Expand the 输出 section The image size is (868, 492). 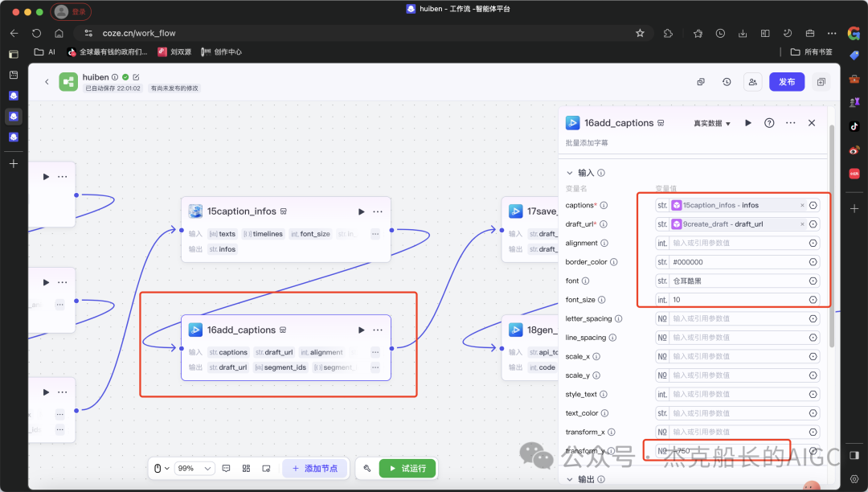(x=570, y=479)
